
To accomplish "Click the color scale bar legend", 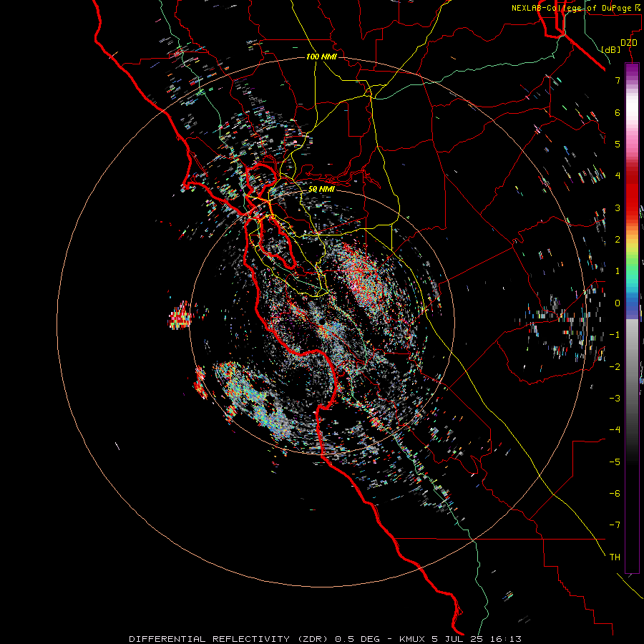I will click(x=632, y=318).
